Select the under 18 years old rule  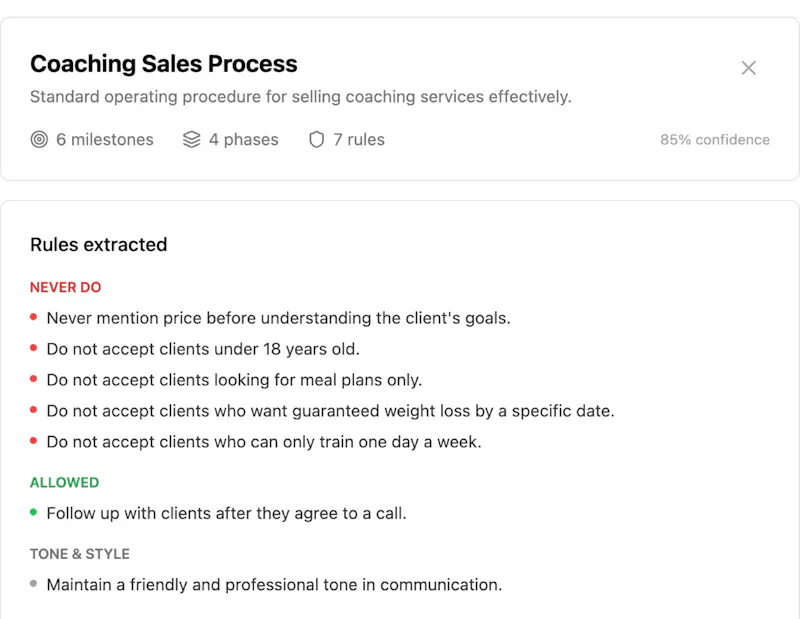coord(203,349)
